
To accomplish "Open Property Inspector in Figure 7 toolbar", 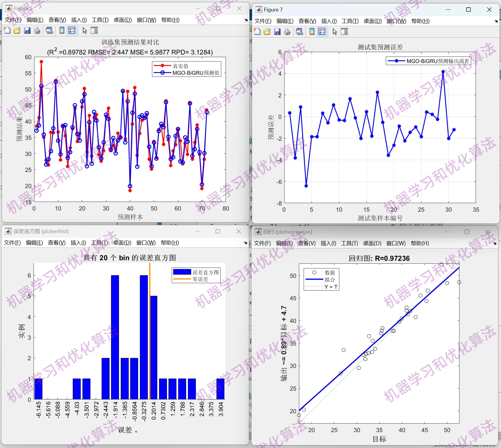I will (344, 31).
